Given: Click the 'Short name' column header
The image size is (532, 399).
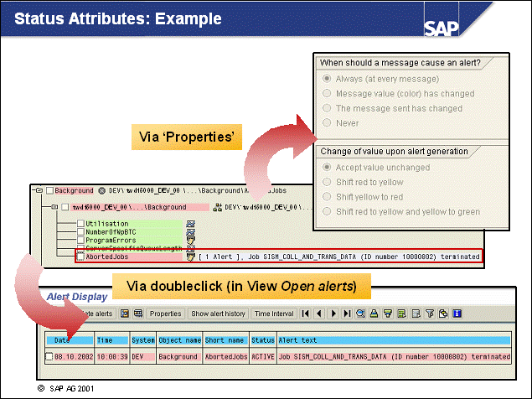Looking at the screenshot, I should click(226, 339).
